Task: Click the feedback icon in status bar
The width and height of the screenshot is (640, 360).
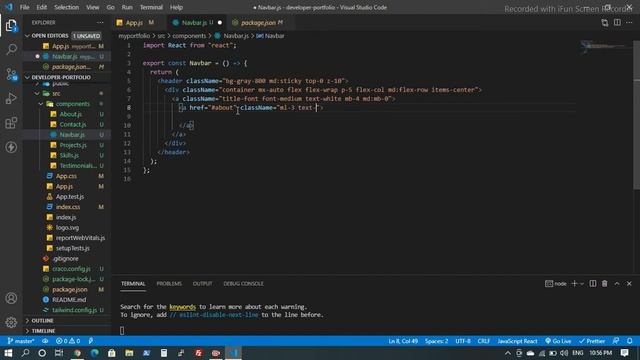Action: pos(616,341)
